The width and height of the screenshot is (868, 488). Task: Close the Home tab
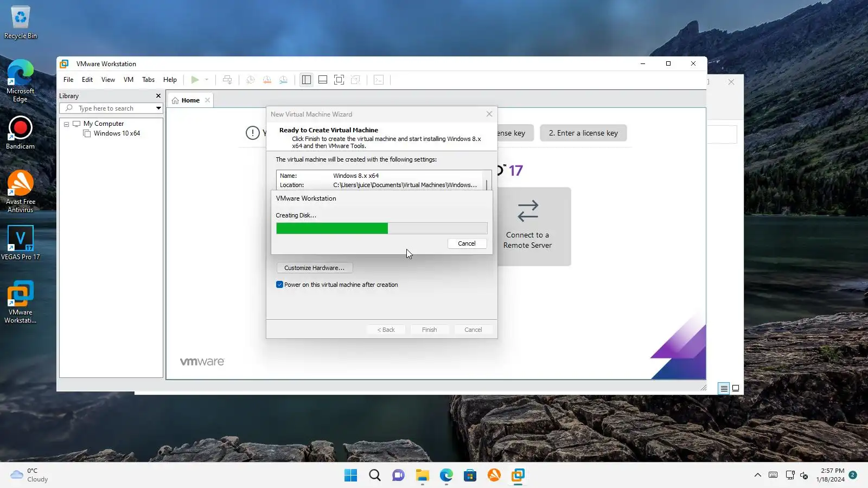coord(207,100)
